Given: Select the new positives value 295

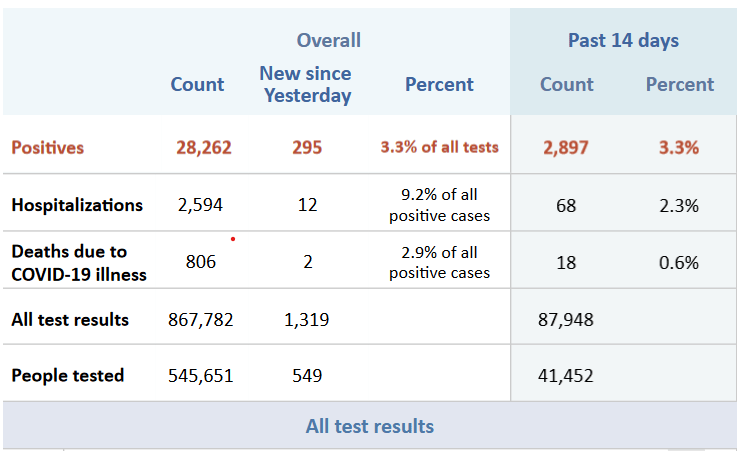Looking at the screenshot, I should tap(307, 148).
